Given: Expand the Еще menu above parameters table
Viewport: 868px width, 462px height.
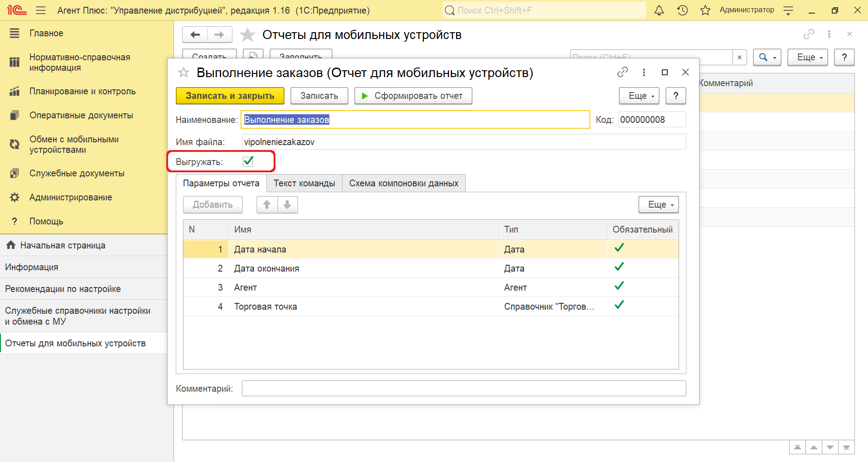Looking at the screenshot, I should [x=658, y=204].
